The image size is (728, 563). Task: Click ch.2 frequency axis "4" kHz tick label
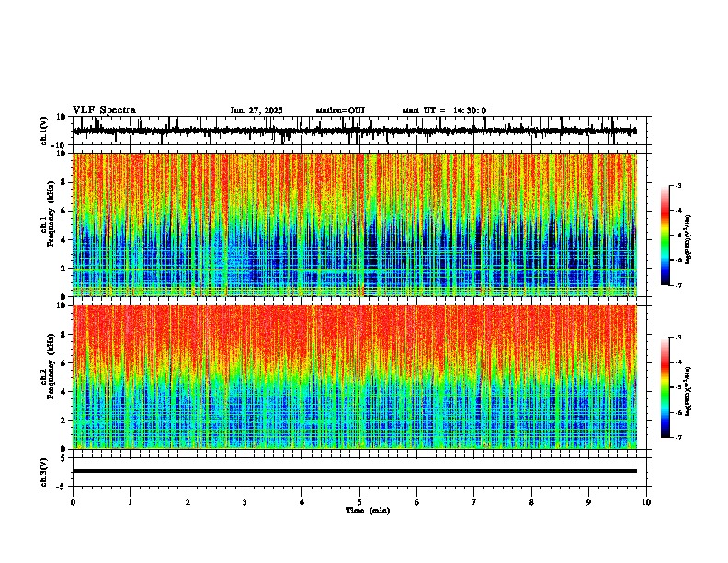pyautogui.click(x=64, y=392)
